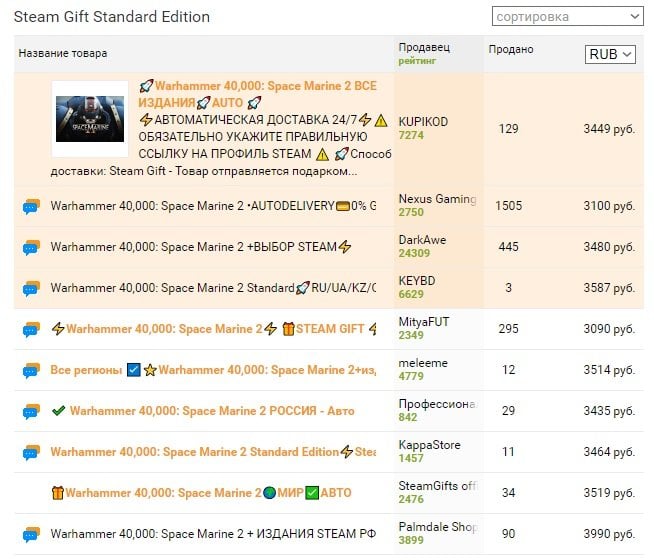Click the Space Marine 2 product thumbnail
Image resolution: width=654 pixels, height=560 pixels.
pyautogui.click(x=90, y=119)
